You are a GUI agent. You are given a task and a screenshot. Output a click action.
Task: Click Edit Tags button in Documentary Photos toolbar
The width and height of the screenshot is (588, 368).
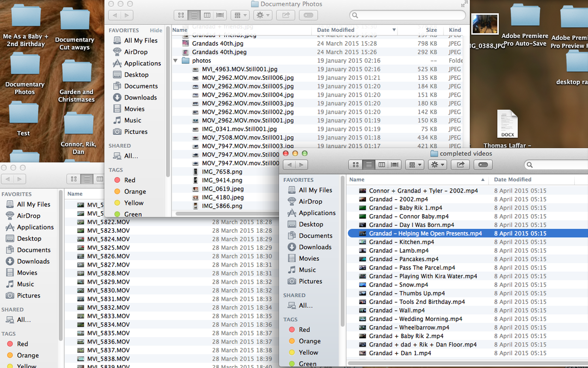(307, 15)
